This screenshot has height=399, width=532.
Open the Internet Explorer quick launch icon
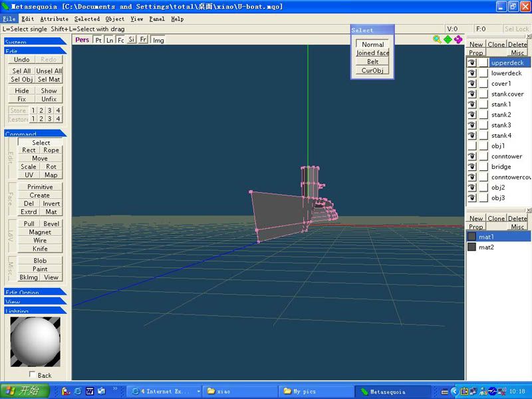tap(78, 391)
